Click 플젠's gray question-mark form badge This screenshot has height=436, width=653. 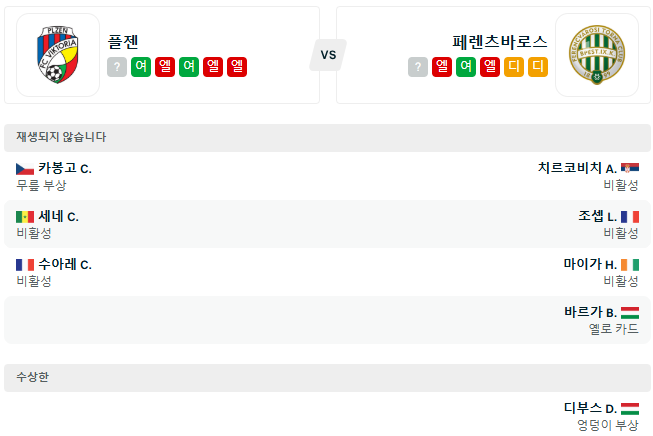(117, 67)
